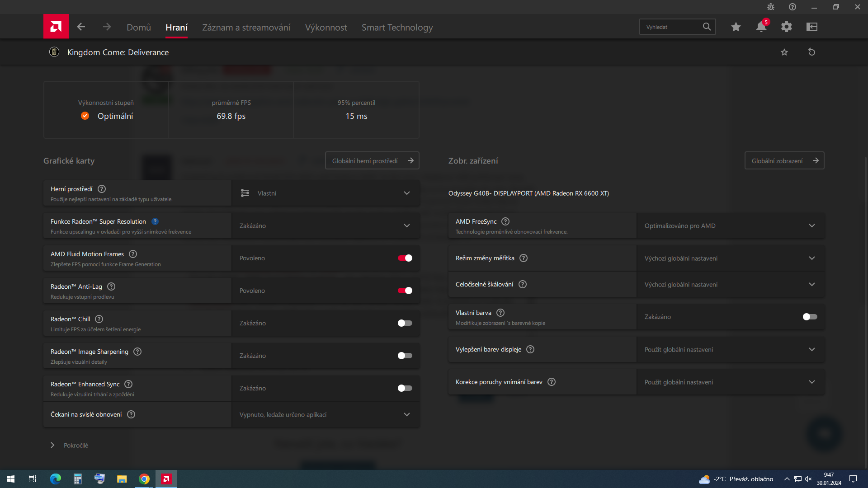Enable the Radeon Chill toggle
868x488 pixels.
pos(405,323)
